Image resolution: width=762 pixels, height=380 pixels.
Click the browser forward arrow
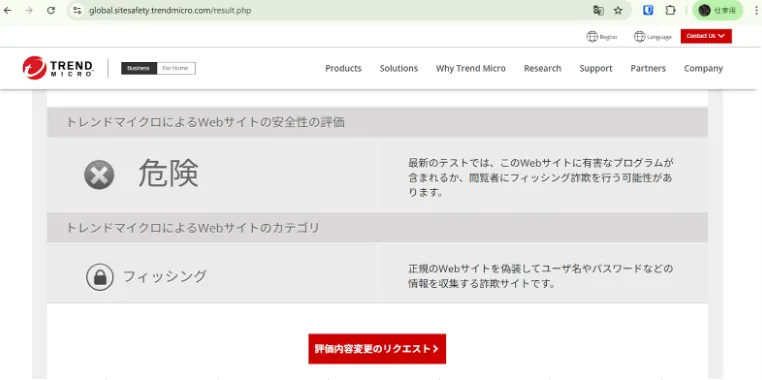pyautogui.click(x=29, y=10)
